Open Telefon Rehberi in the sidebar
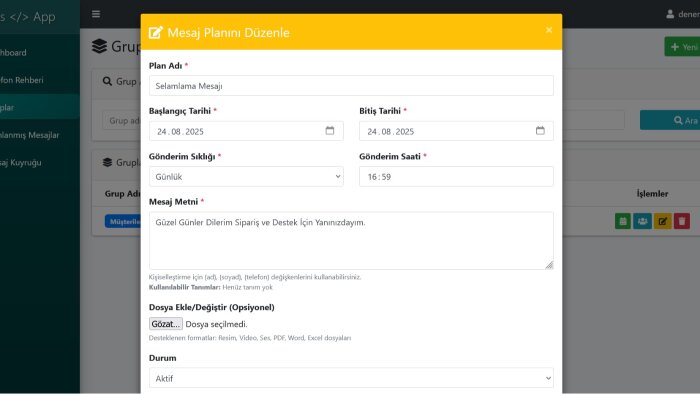Viewport: 700px width, 394px height. [x=40, y=80]
